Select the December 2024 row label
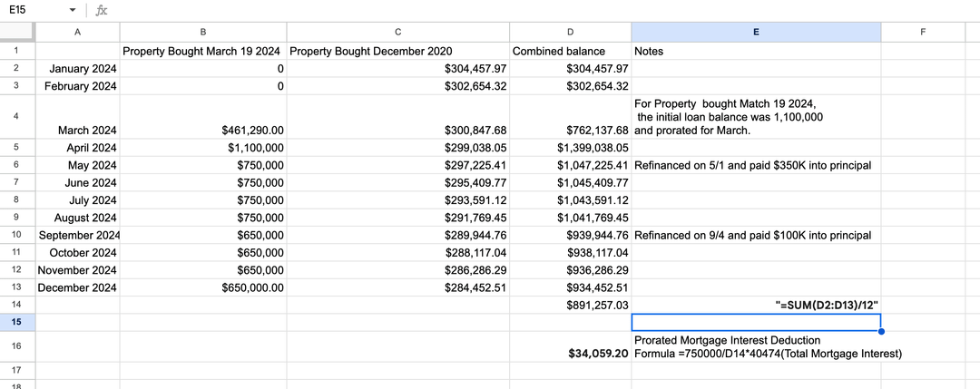The width and height of the screenshot is (980, 389). pyautogui.click(x=77, y=287)
